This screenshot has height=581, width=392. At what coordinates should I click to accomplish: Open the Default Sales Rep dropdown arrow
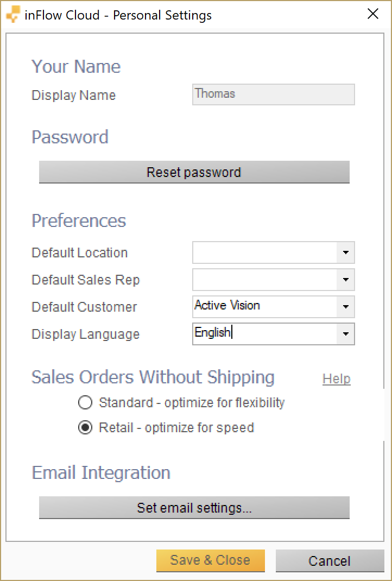pos(346,280)
